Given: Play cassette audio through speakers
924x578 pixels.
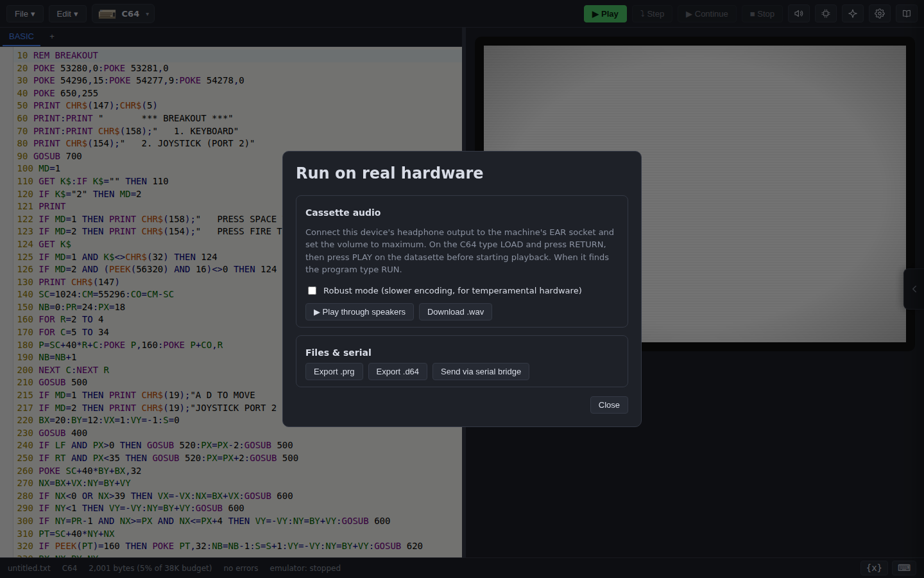Looking at the screenshot, I should click(359, 312).
